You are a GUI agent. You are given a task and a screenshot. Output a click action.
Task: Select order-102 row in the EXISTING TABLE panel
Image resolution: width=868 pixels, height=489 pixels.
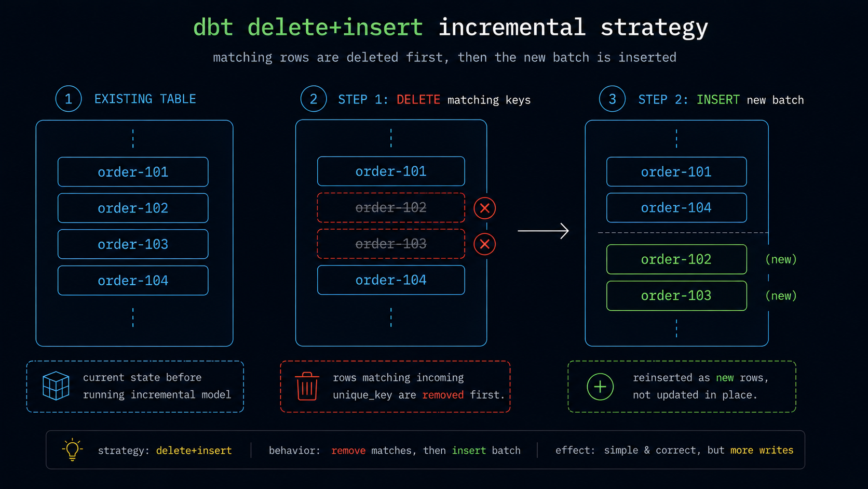click(133, 208)
